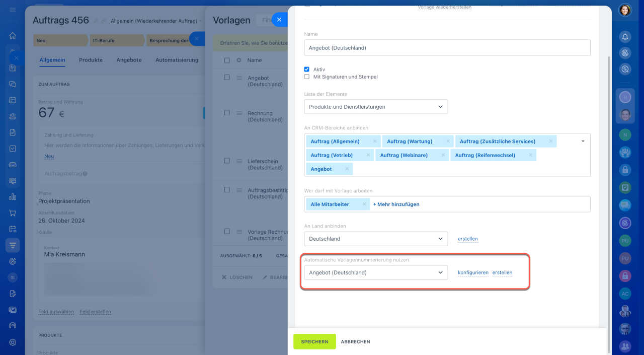Open the user profile avatar at top right
644x355 pixels.
(625, 10)
